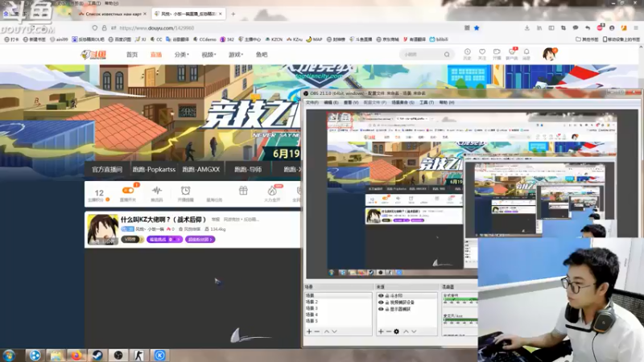The image size is (644, 362).
Task: Open source properties gear in OBS sources
Action: (396, 331)
